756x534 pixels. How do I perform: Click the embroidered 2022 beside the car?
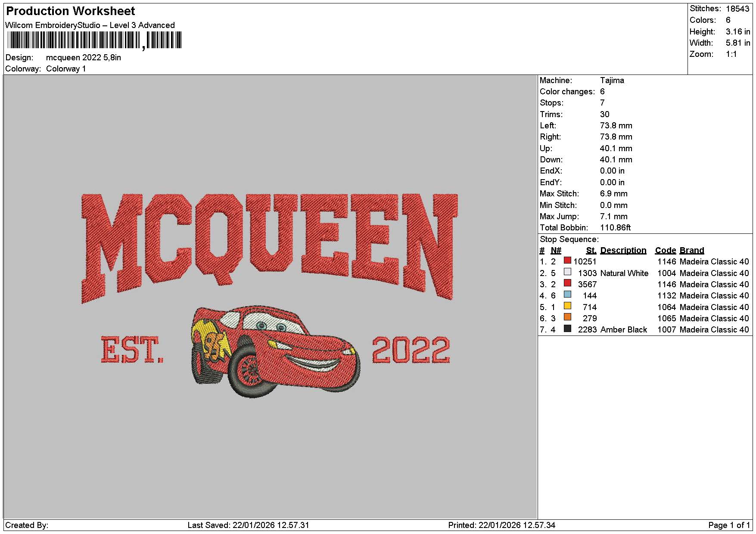(411, 350)
